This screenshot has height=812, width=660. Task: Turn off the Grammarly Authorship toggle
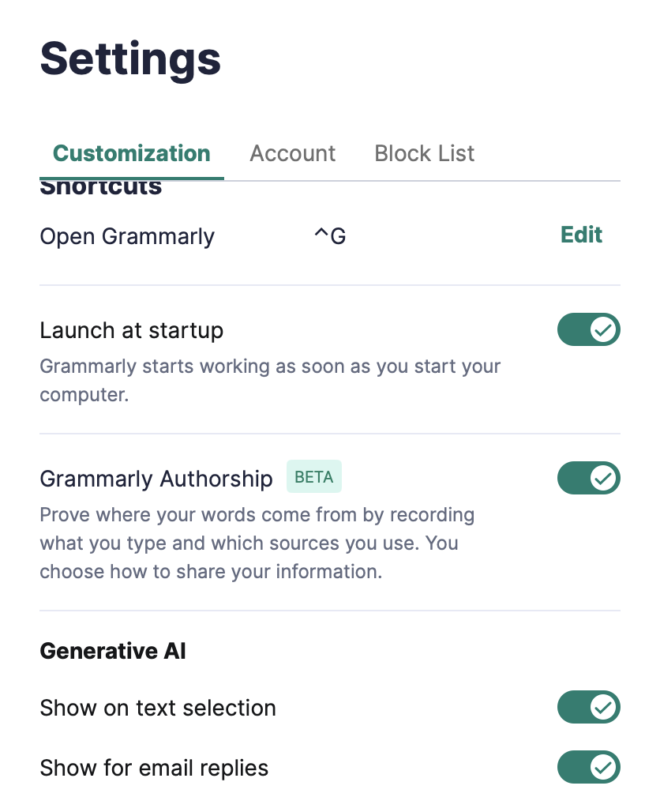[588, 478]
